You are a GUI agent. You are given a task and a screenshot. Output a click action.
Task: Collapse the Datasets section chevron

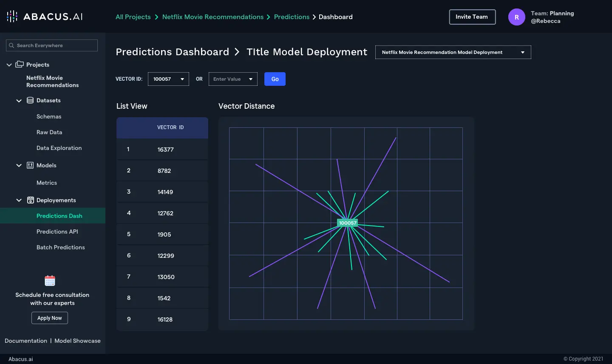pos(19,101)
